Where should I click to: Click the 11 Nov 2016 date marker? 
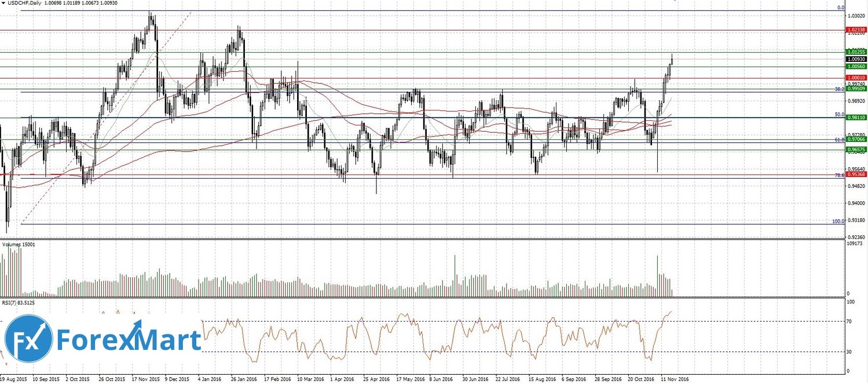pyautogui.click(x=675, y=379)
